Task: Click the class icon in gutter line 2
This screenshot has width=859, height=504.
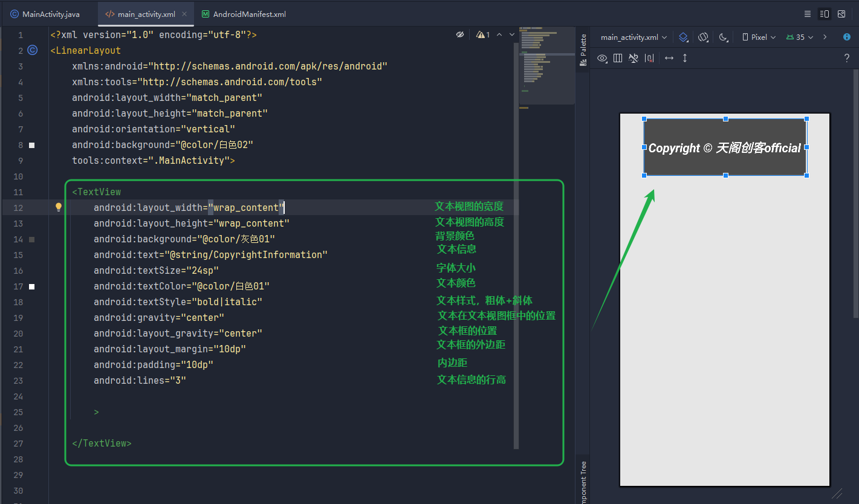Action: tap(33, 50)
